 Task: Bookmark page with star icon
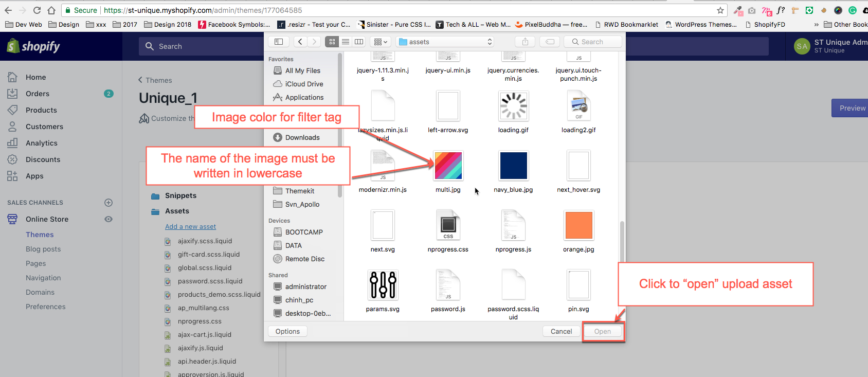(x=720, y=10)
